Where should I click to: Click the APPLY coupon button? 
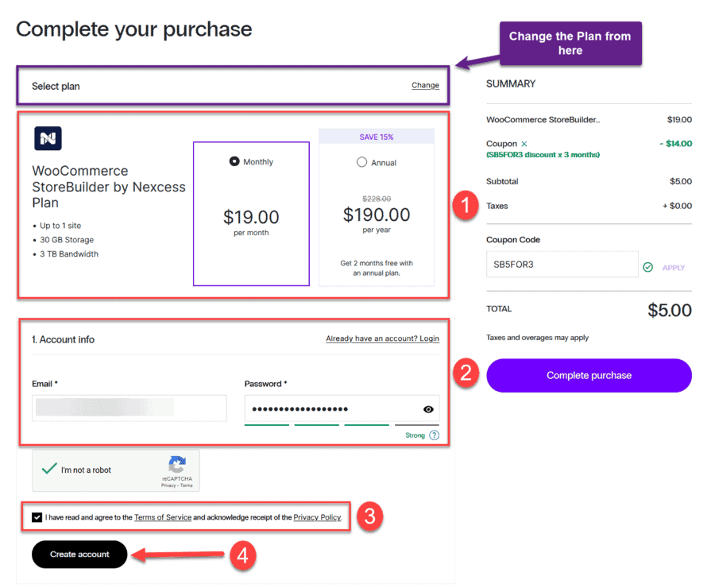click(674, 268)
